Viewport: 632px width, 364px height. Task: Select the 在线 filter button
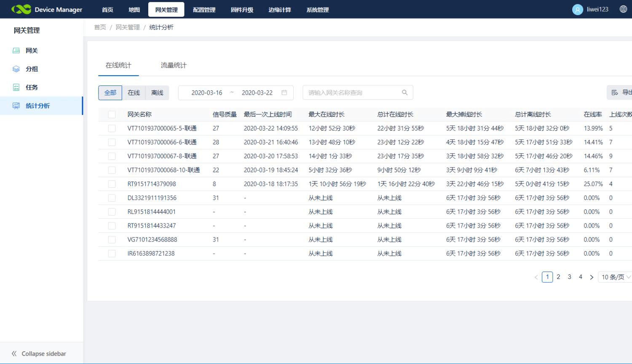click(x=134, y=93)
